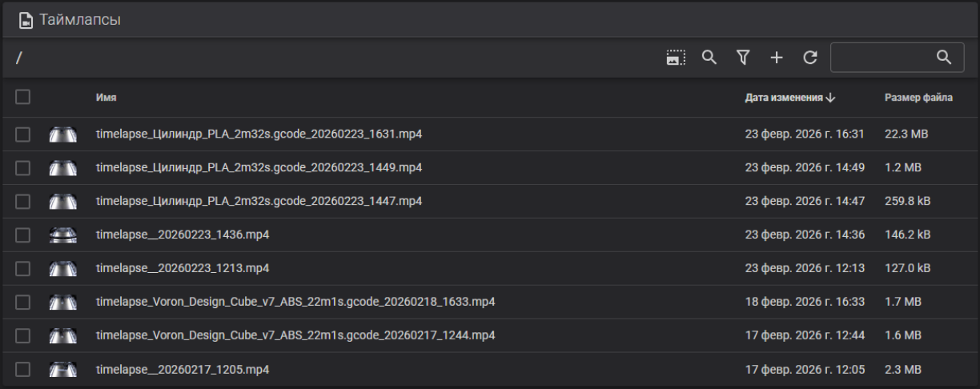Viewport: 980px width, 389px height.
Task: Tick checkbox for timelapse__20260217_1205.mp4
Action: 22,369
